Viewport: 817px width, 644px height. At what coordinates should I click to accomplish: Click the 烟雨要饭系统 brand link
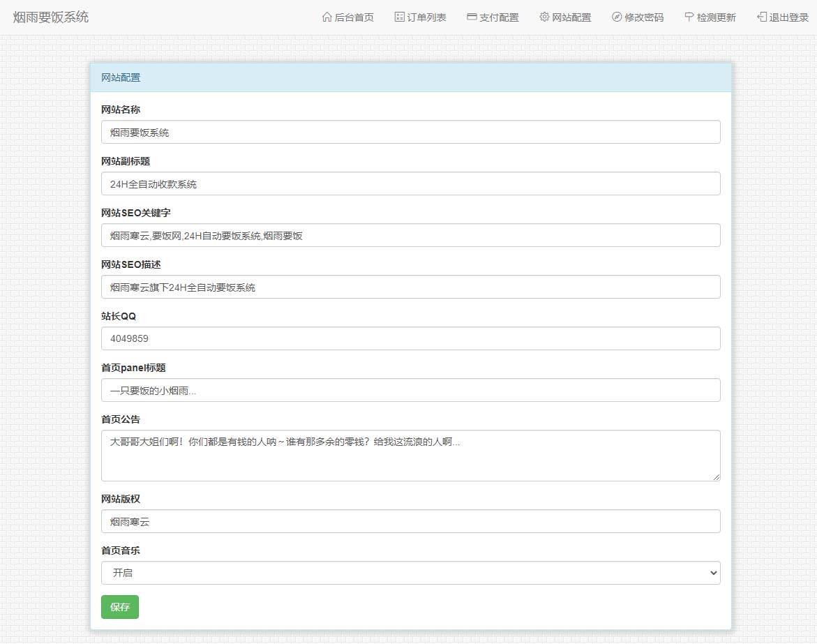[x=51, y=17]
